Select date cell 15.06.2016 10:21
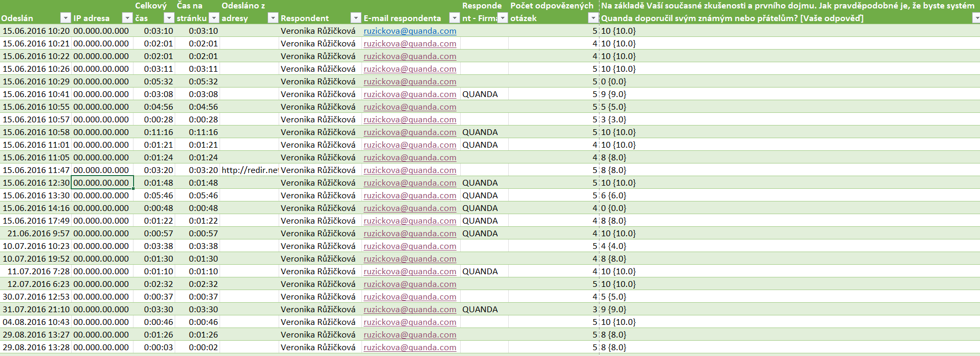The width and height of the screenshot is (980, 356). [35, 43]
